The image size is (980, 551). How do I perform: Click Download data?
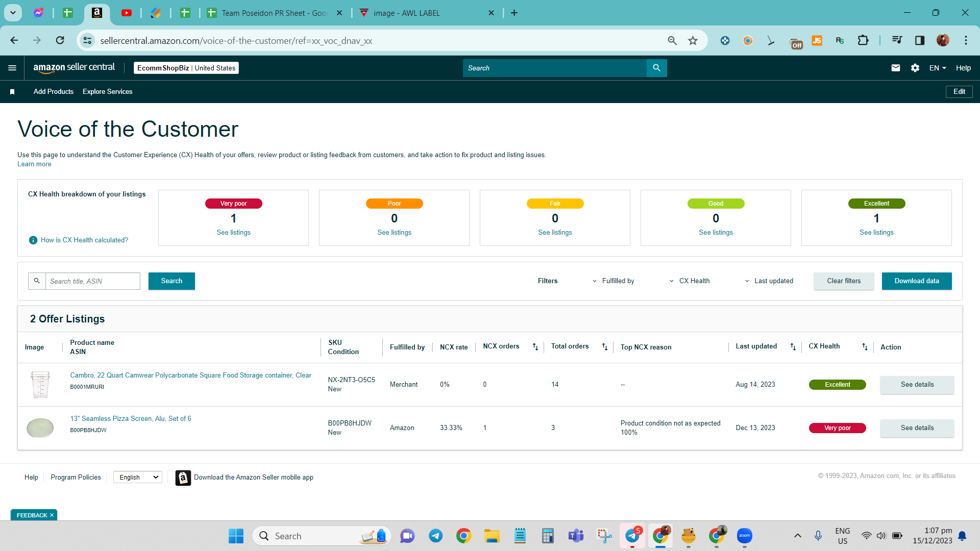(917, 281)
